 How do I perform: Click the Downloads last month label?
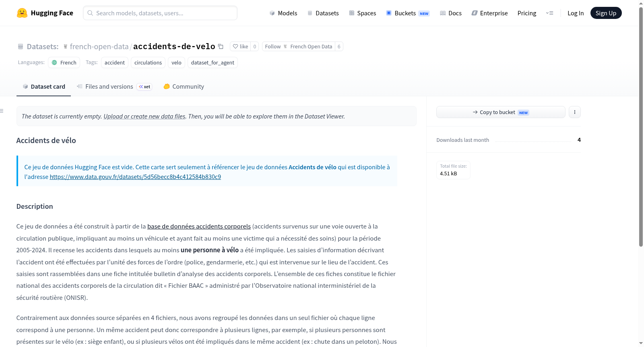tap(462, 140)
